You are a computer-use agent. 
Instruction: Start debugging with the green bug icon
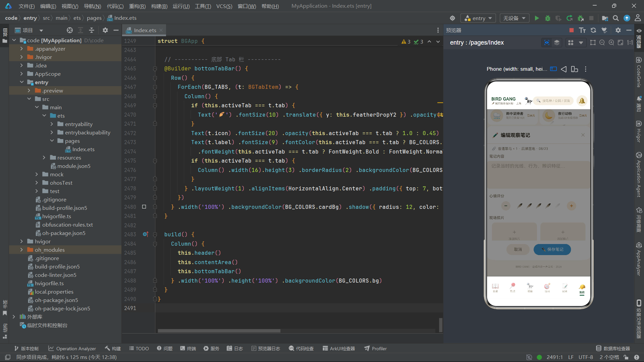coord(547,18)
